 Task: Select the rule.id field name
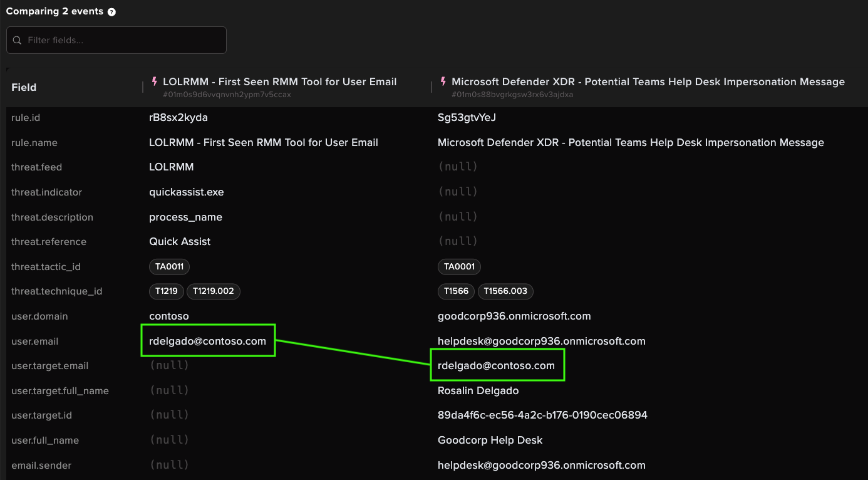[x=26, y=118]
